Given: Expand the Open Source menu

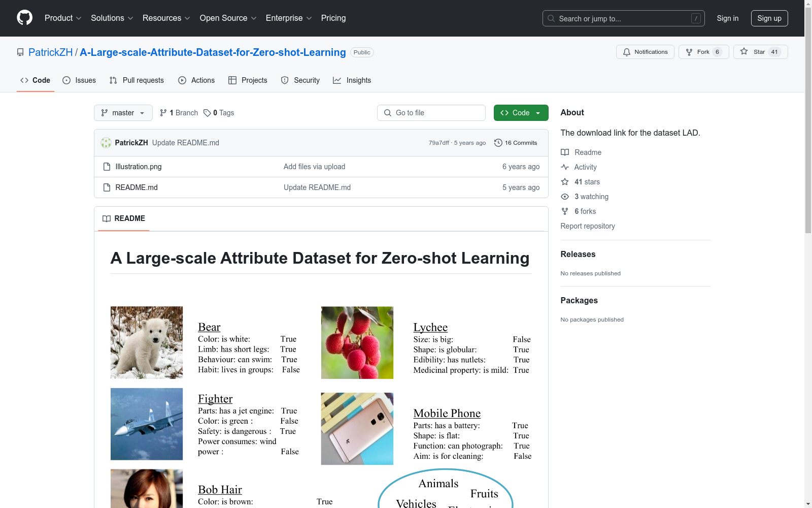Looking at the screenshot, I should click(228, 18).
